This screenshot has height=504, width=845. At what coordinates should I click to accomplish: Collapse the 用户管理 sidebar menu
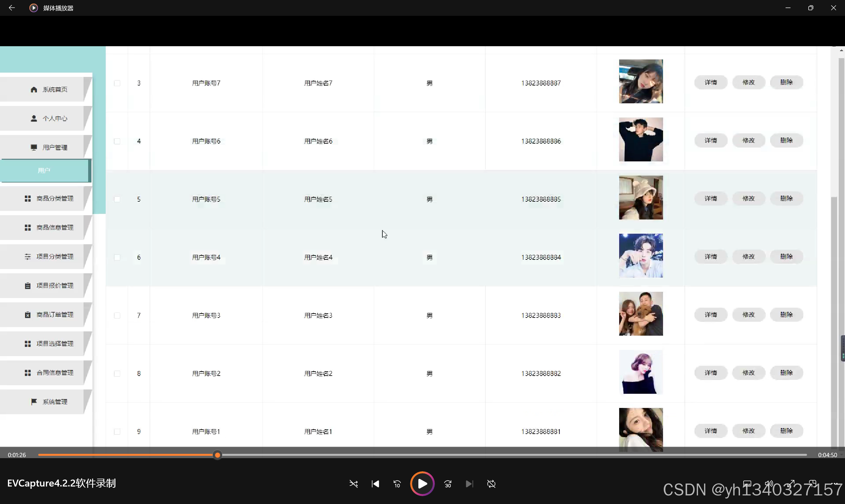(49, 148)
